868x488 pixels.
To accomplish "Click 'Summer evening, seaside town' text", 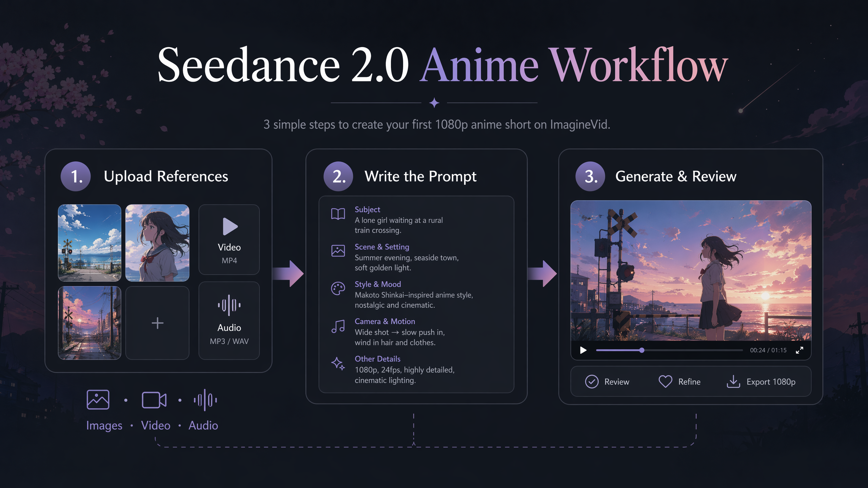I will [x=407, y=258].
